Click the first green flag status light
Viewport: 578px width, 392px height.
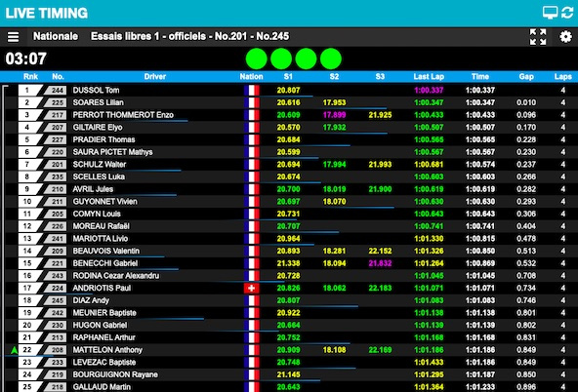[x=256, y=59]
